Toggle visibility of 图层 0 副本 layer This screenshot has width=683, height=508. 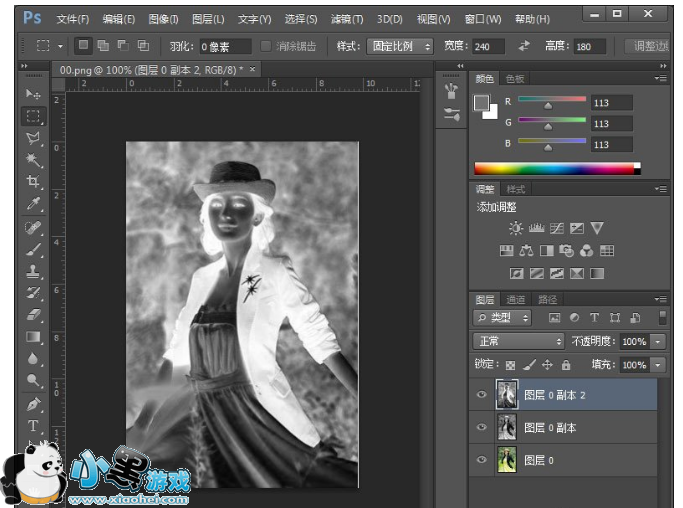tap(482, 427)
